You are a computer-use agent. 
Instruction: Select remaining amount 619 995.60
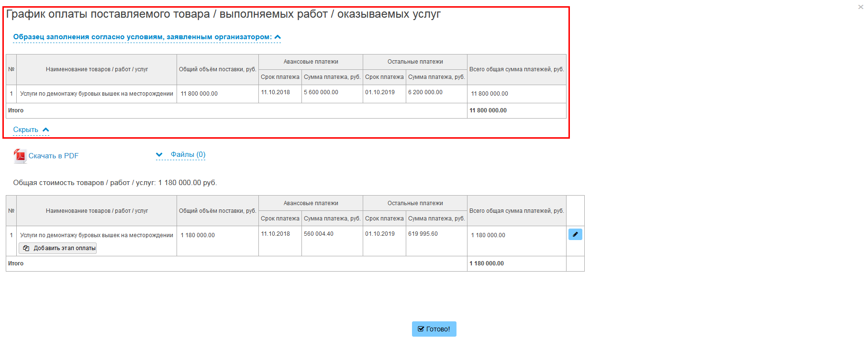click(423, 234)
